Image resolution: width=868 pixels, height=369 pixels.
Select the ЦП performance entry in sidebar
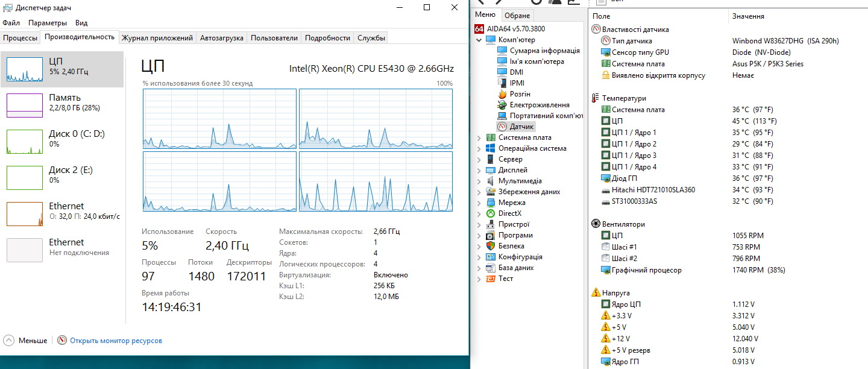click(x=62, y=69)
